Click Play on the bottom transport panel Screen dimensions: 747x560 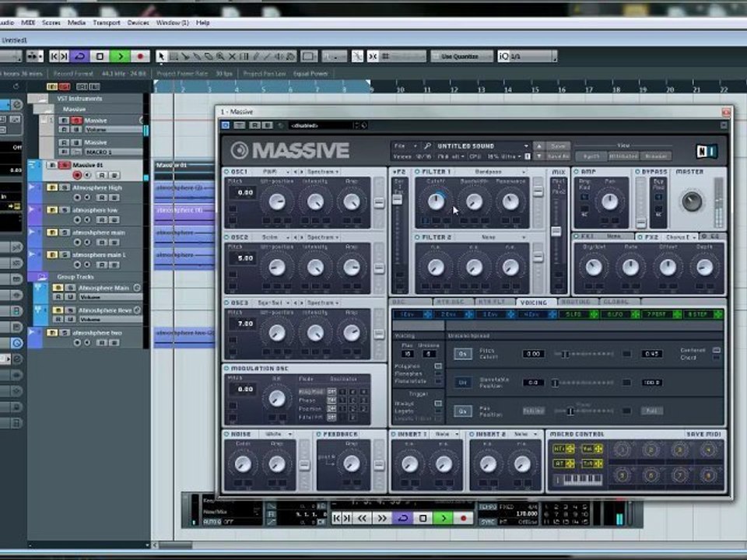click(x=443, y=518)
